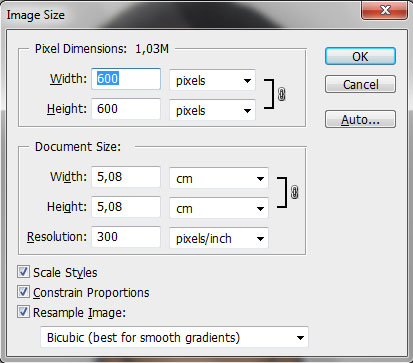The width and height of the screenshot is (413, 363).
Task: Toggle the Scale Styles checkbox
Action: click(x=23, y=272)
